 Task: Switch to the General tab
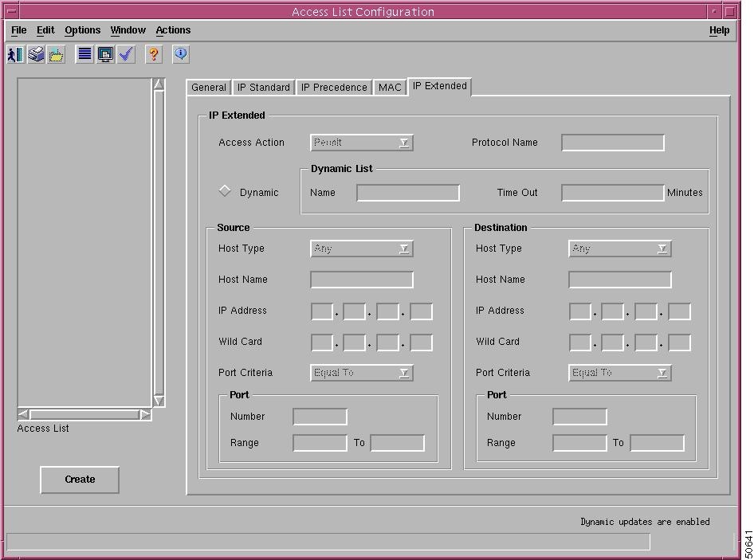pos(209,88)
